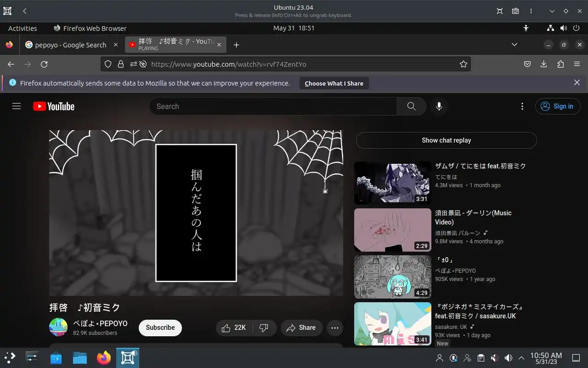This screenshot has width=588, height=368.
Task: Click Choose What I Share button
Action: 334,83
